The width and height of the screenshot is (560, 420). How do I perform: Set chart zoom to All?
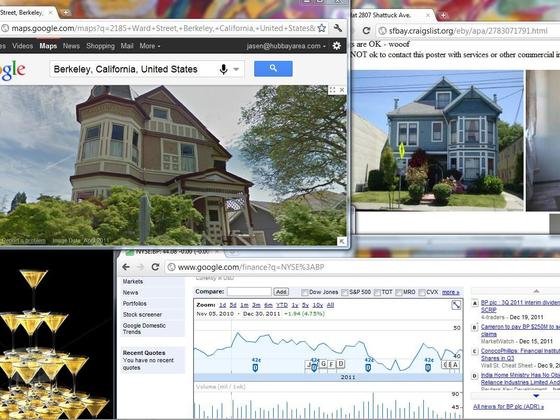[330, 305]
